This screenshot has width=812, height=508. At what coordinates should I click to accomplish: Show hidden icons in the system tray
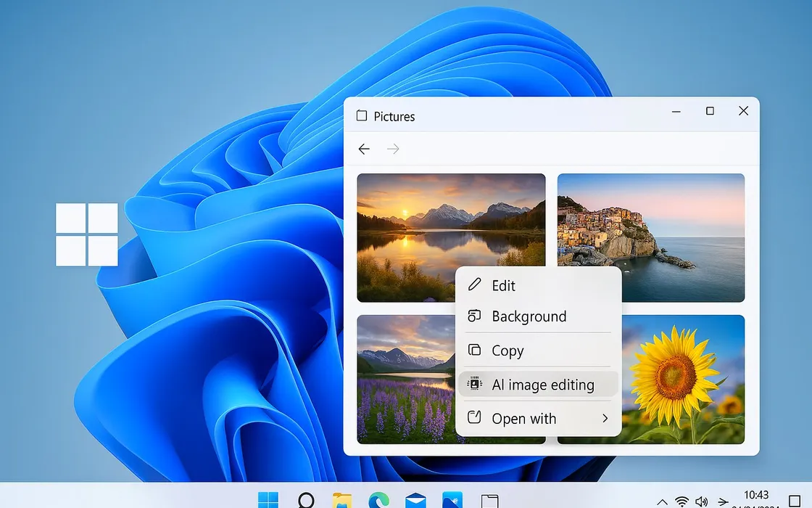pyautogui.click(x=662, y=501)
